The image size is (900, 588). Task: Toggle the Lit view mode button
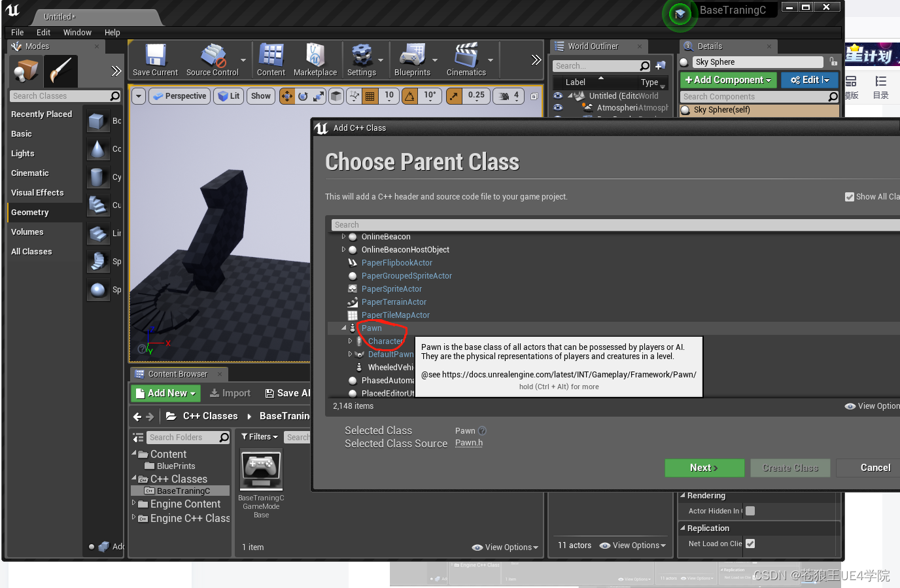tap(229, 96)
